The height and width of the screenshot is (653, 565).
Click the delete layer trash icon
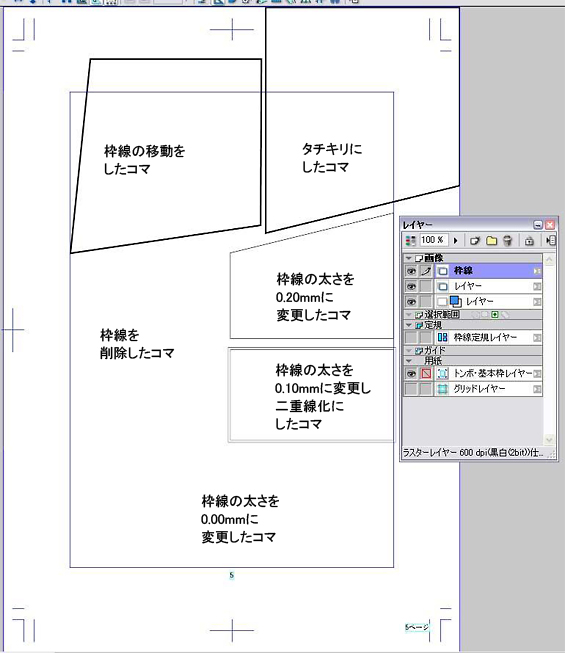[x=508, y=241]
